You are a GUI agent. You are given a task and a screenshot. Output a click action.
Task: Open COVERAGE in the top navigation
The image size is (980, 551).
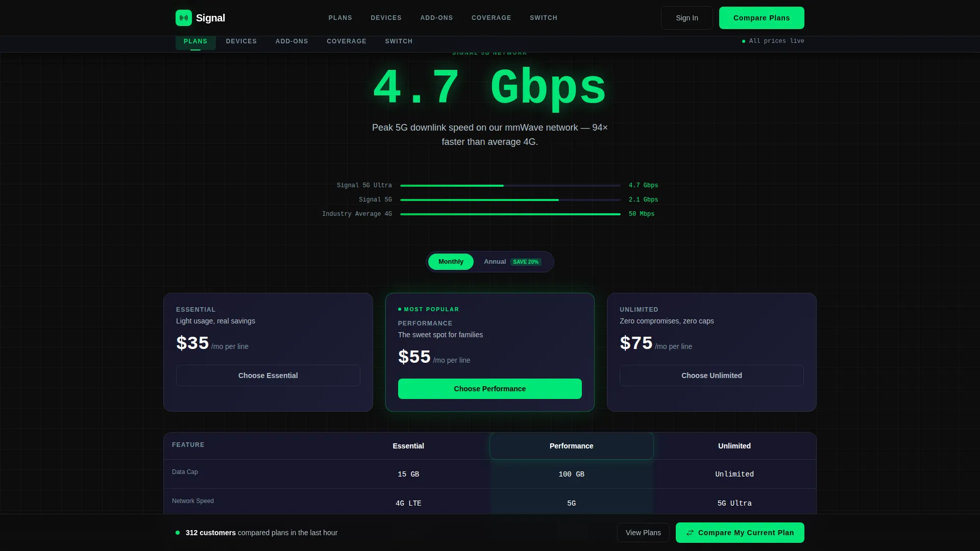click(492, 18)
